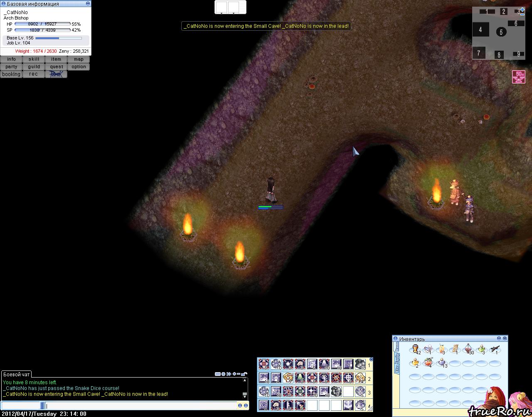The height and width of the screenshot is (417, 532).
Task: Select the green potion with quantity 3
Action: tap(482, 349)
